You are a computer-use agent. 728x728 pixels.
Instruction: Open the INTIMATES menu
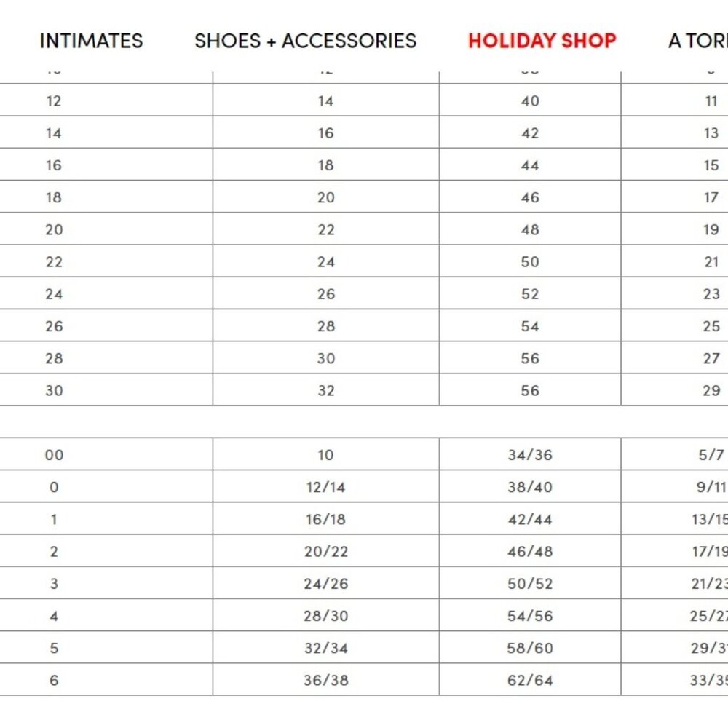(91, 41)
